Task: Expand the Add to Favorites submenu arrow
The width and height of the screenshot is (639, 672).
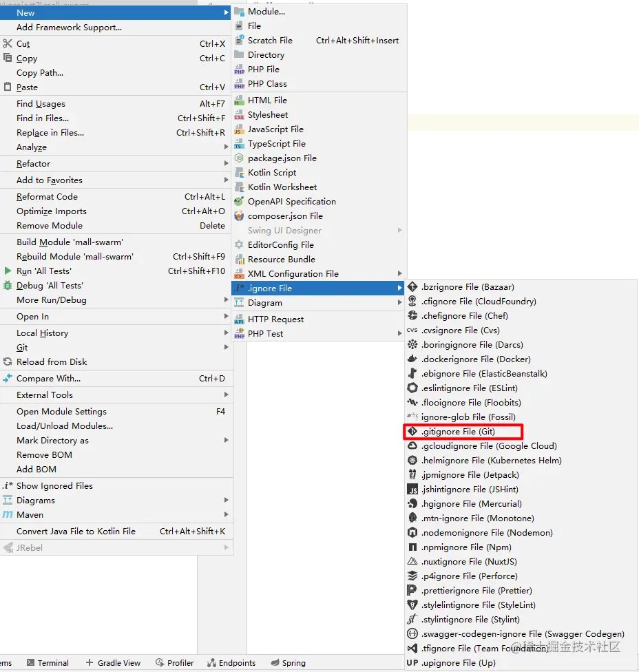Action: pyautogui.click(x=227, y=180)
